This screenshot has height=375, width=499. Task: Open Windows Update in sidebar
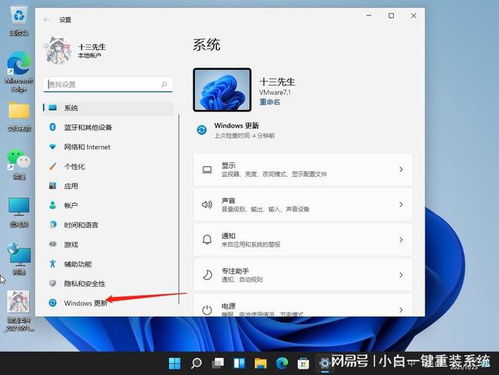(109, 303)
